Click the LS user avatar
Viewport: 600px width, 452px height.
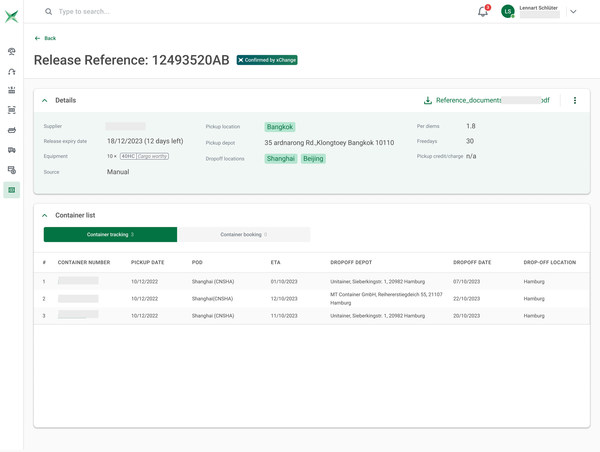pyautogui.click(x=508, y=12)
